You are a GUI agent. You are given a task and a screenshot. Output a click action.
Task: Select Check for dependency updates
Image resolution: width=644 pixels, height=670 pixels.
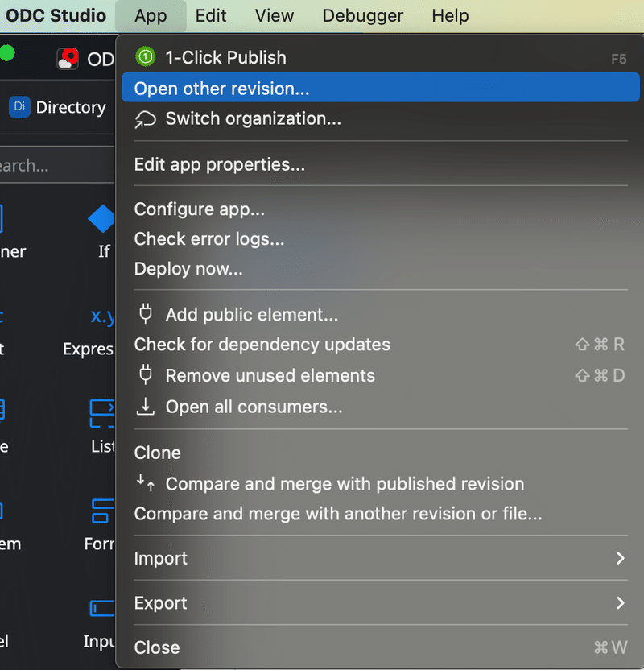pyautogui.click(x=381, y=345)
